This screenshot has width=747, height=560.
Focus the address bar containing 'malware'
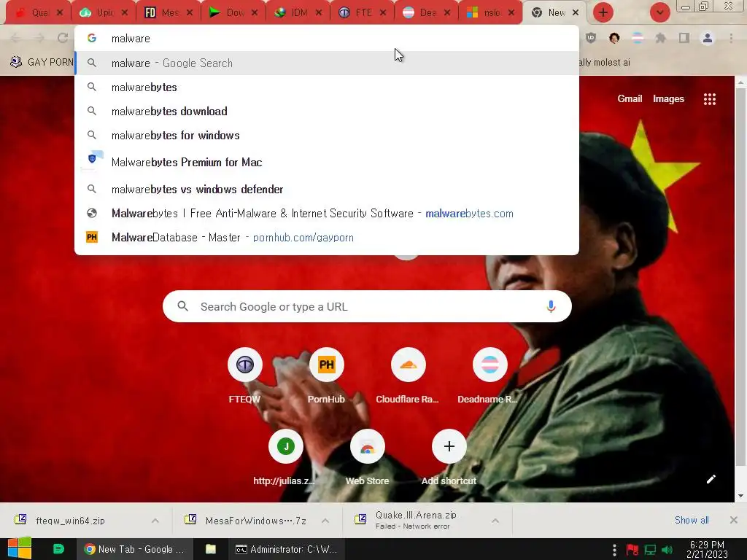click(327, 38)
